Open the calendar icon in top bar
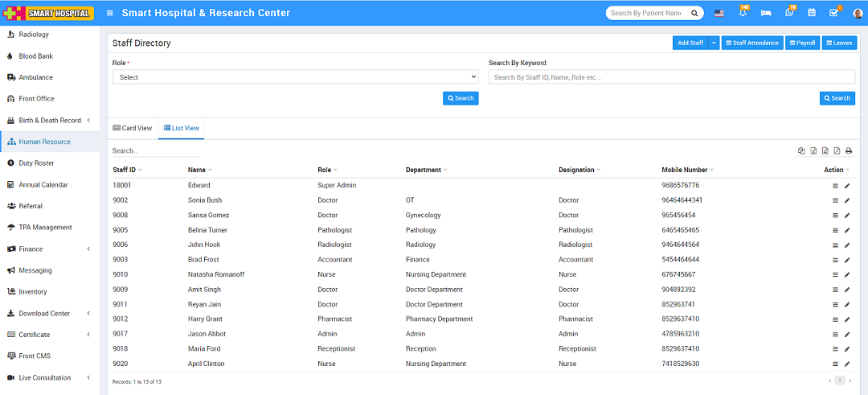The image size is (868, 395). point(812,13)
